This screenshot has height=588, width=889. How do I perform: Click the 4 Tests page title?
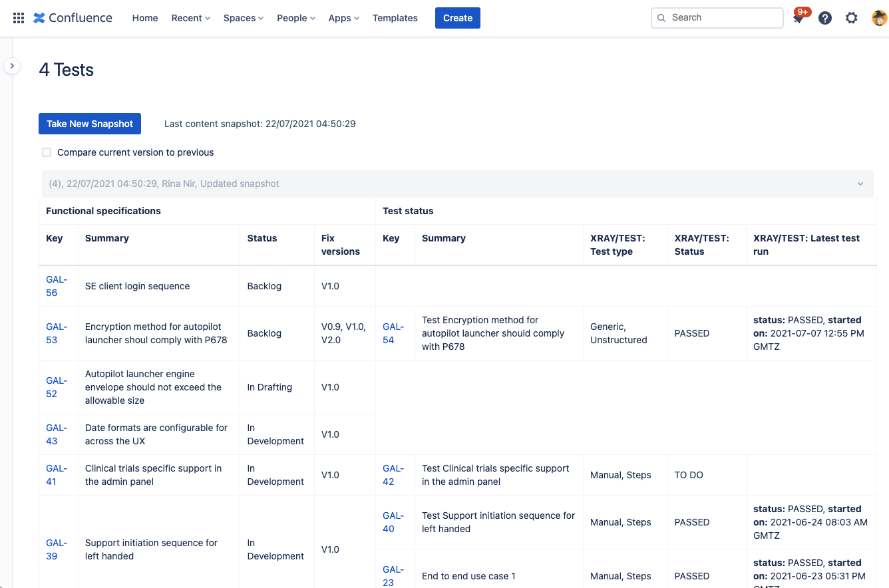(x=66, y=70)
